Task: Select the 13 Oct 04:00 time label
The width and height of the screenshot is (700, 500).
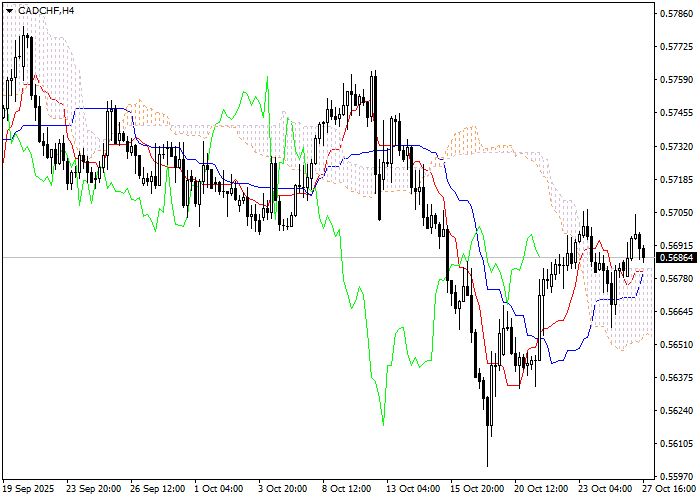Action: tap(415, 489)
